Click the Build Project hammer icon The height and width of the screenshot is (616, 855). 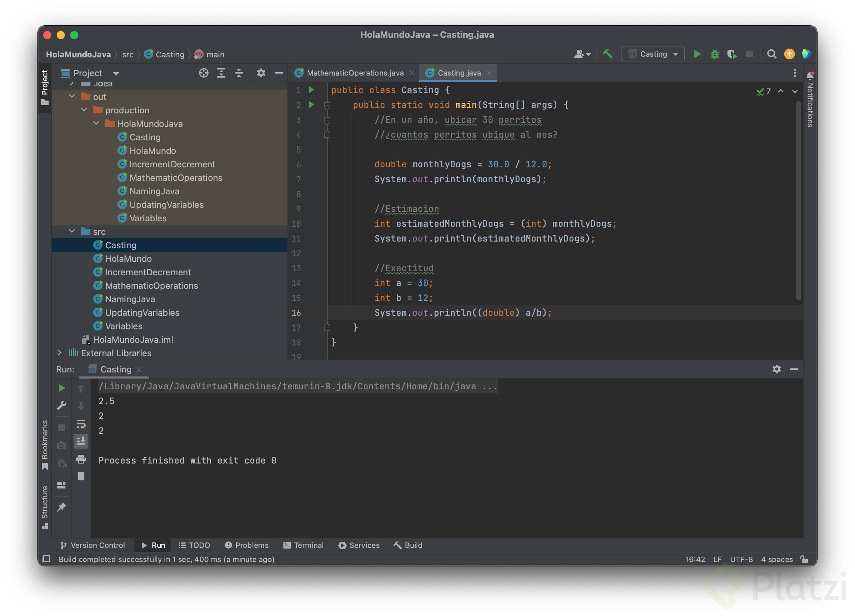[607, 54]
